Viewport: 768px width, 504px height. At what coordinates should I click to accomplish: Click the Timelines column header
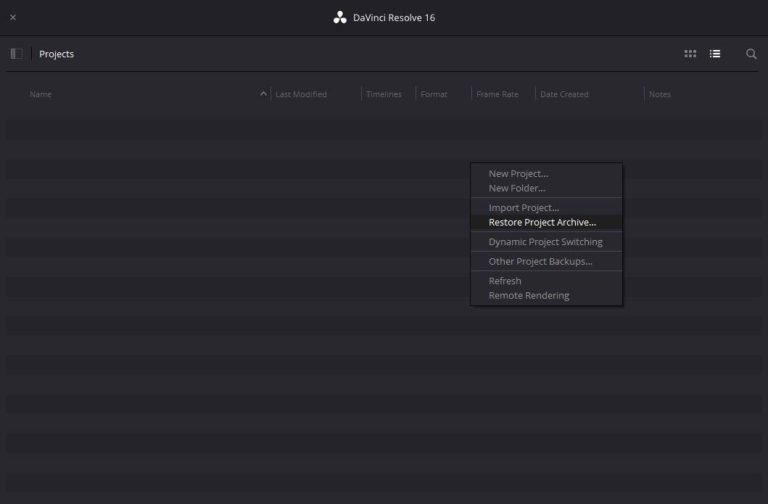coord(384,94)
